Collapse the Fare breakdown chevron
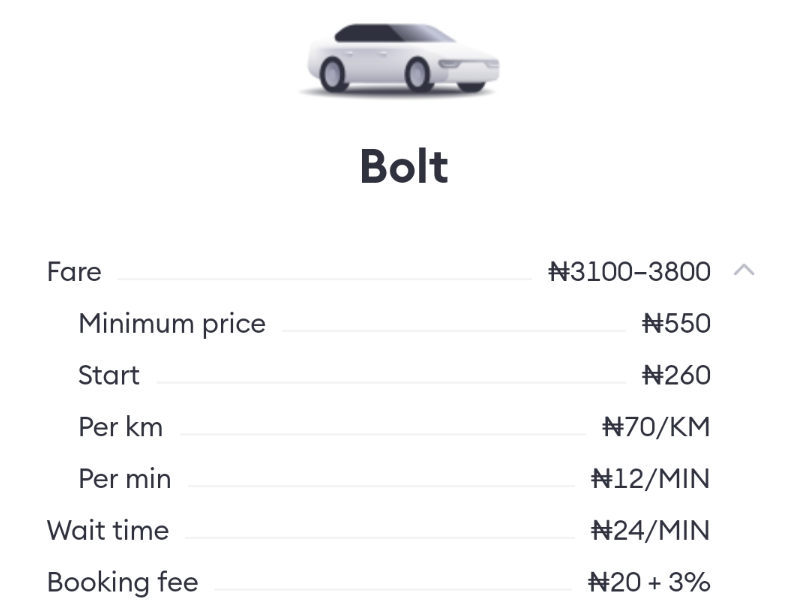This screenshot has width=804, height=604. pyautogui.click(x=743, y=270)
